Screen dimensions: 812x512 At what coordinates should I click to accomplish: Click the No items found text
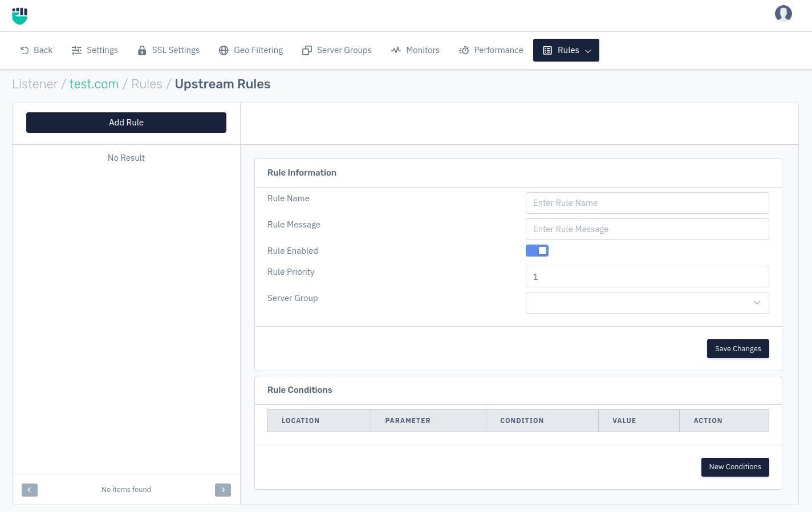(x=126, y=490)
